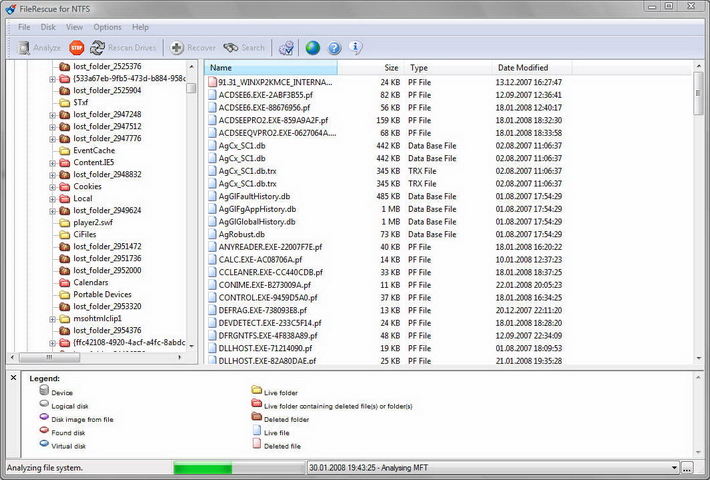
Task: Click the Size column header
Action: click(390, 67)
